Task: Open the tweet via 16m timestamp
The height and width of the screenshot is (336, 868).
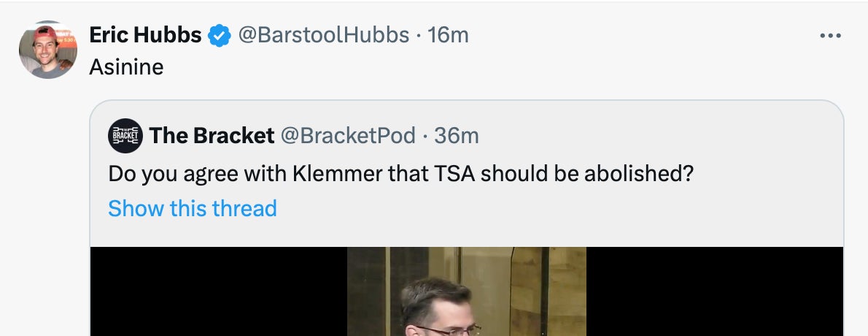Action: pos(448,35)
